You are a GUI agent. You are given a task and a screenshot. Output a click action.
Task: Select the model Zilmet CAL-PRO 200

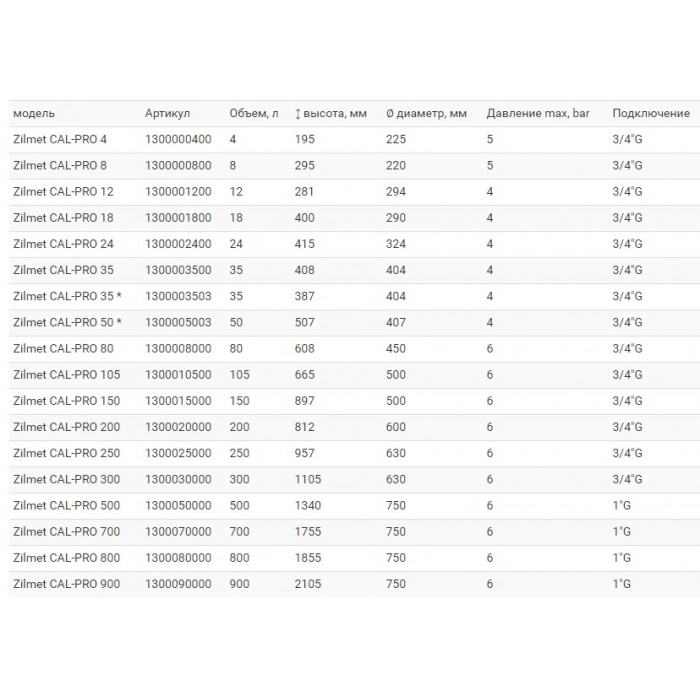(67, 427)
